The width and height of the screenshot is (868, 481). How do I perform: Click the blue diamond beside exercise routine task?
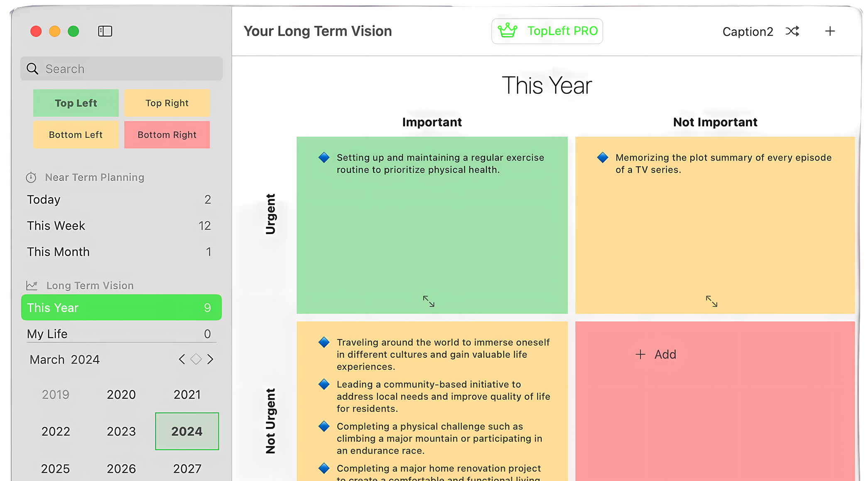pyautogui.click(x=324, y=158)
